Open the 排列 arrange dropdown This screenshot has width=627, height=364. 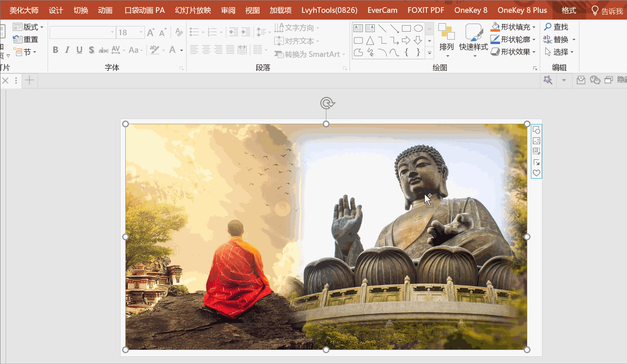click(x=446, y=40)
